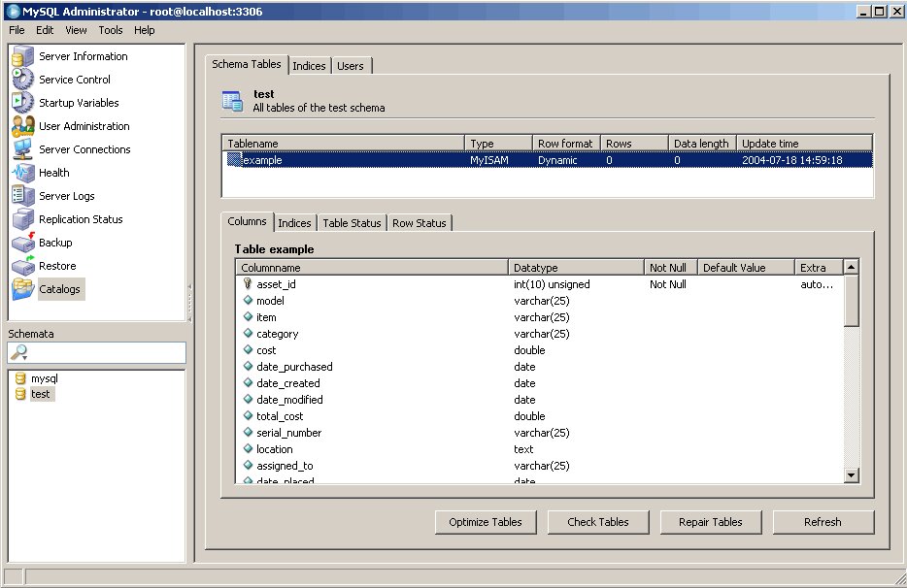The height and width of the screenshot is (588, 907).
Task: Click the Not Null column header
Action: (x=671, y=268)
